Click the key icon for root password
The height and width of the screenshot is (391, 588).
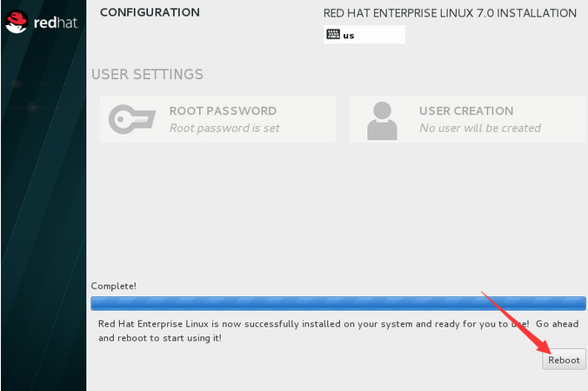(x=132, y=119)
